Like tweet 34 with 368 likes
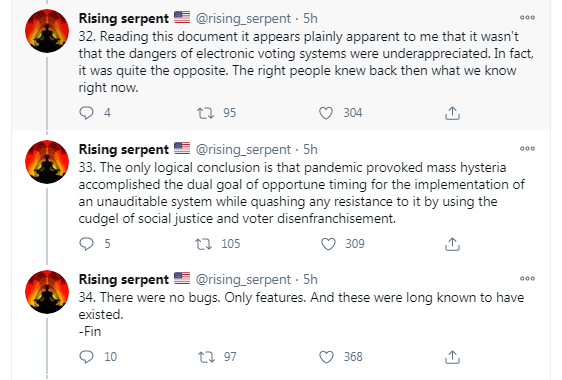The height and width of the screenshot is (380, 562). [x=326, y=357]
